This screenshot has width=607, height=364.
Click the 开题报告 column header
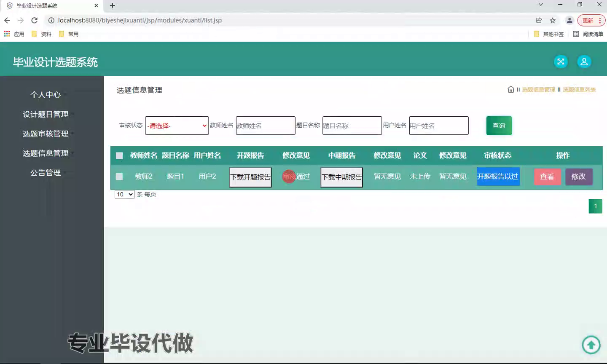click(250, 155)
